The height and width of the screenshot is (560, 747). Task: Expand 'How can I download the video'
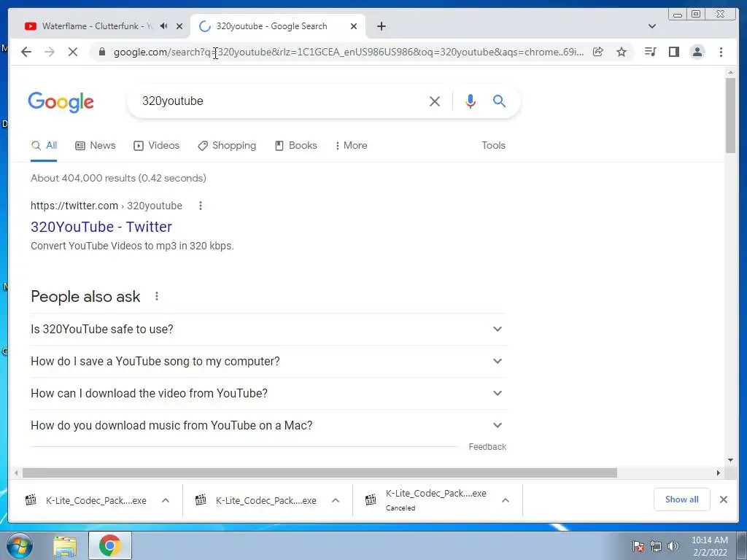tap(268, 393)
